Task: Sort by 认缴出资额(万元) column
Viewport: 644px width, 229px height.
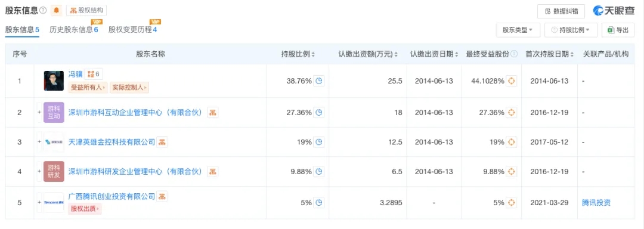Action: [x=368, y=54]
